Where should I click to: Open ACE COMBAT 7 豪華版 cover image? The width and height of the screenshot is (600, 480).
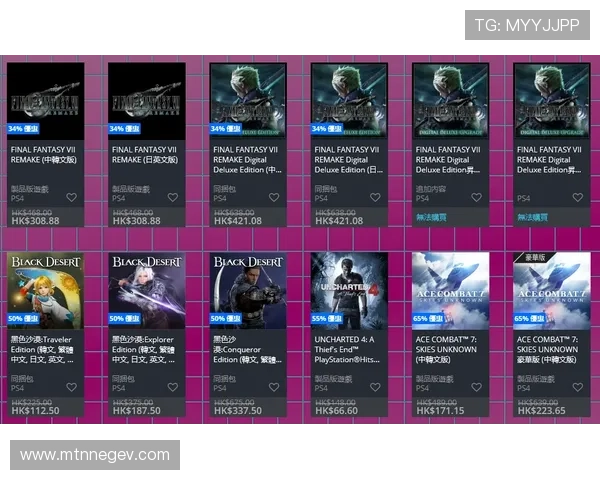coord(552,292)
